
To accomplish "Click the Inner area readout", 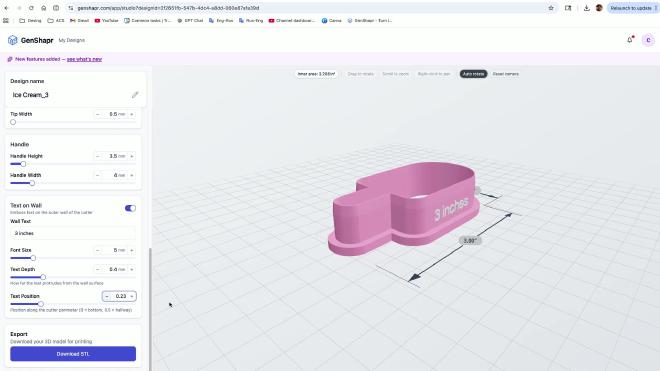I will 316,74.
